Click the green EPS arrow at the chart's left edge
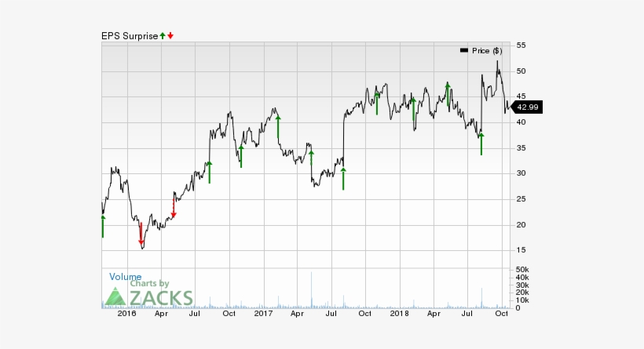Screen dimensions: 644x349 coord(103,226)
